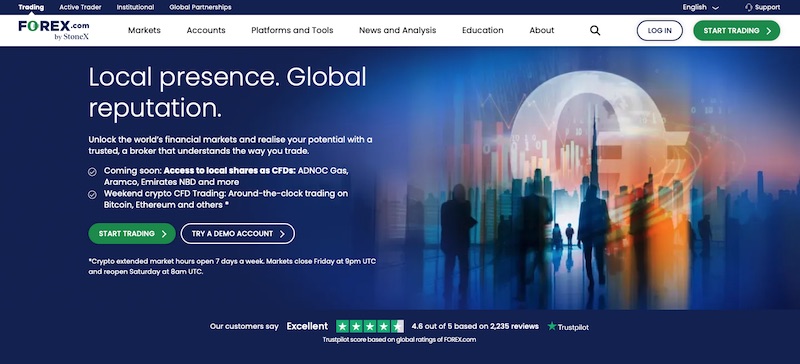The height and width of the screenshot is (364, 800).
Task: Click the LOG IN button
Action: (x=660, y=31)
